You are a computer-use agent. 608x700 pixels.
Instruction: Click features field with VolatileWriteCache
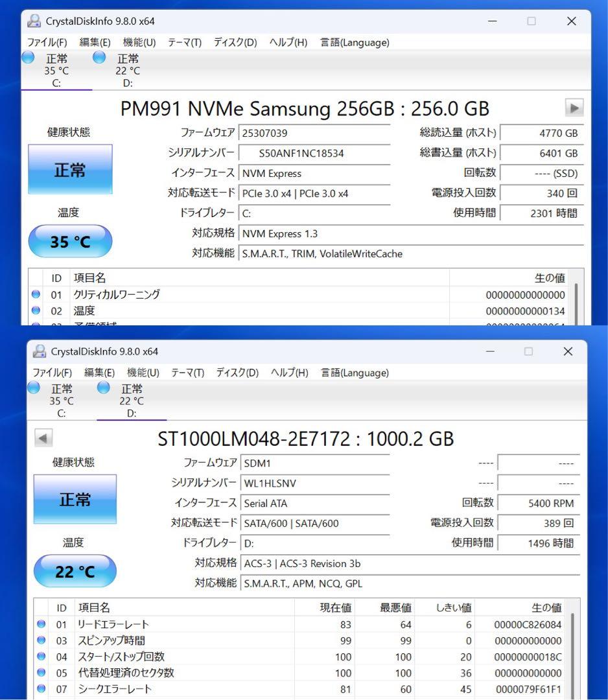pos(411,253)
